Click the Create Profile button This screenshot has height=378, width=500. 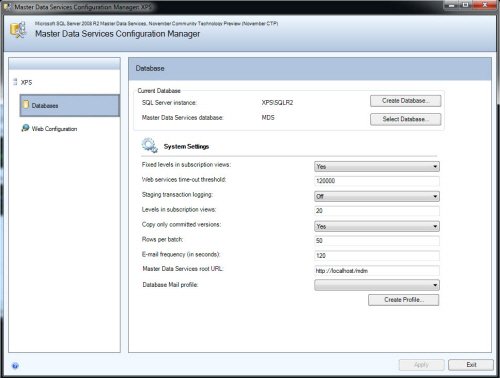click(404, 300)
